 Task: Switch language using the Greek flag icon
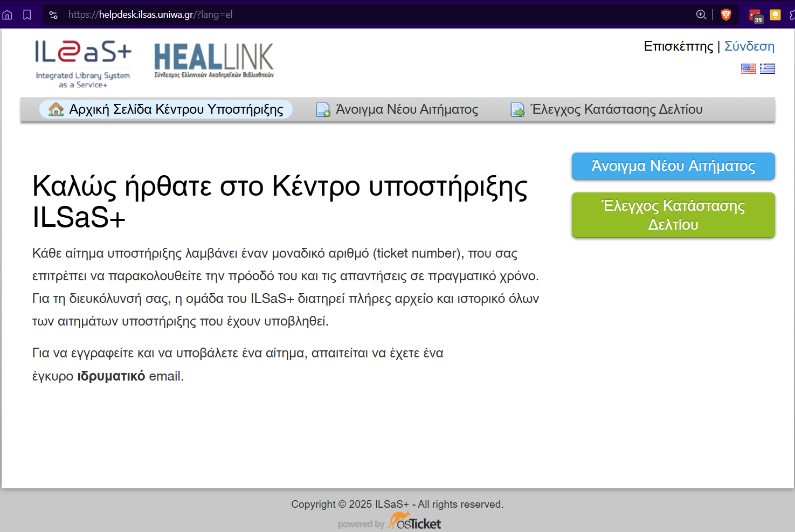coord(768,68)
